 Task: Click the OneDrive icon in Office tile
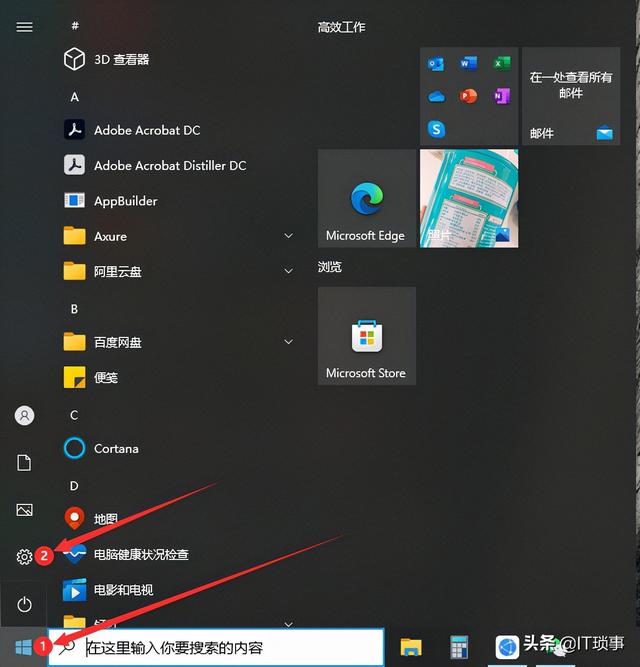[436, 97]
